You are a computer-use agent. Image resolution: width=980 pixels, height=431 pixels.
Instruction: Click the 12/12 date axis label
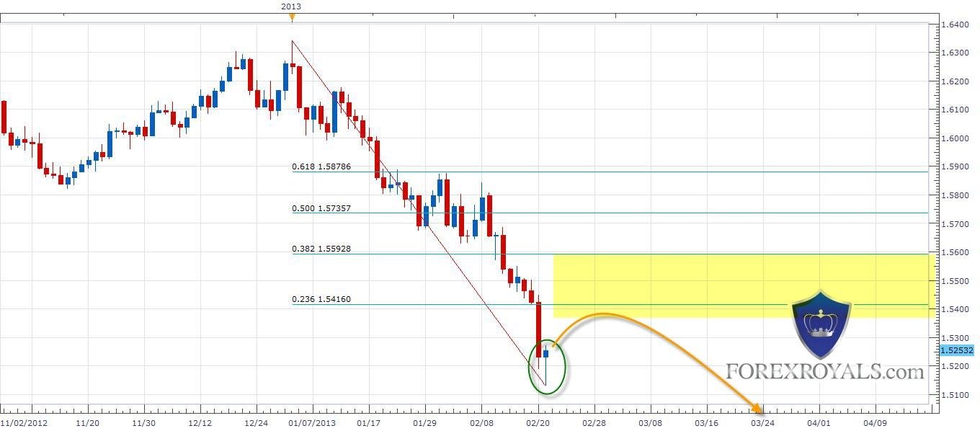[200, 422]
